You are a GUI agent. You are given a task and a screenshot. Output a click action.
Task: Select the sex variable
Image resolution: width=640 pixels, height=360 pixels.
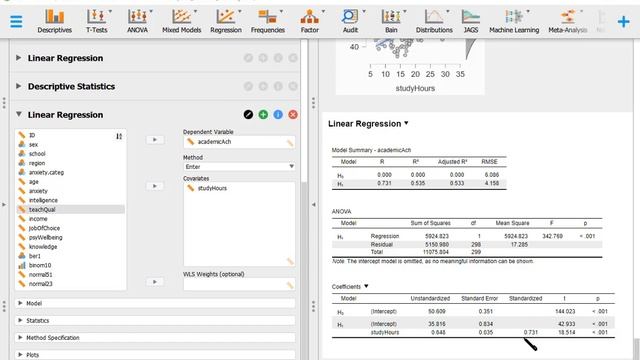pos(71,144)
